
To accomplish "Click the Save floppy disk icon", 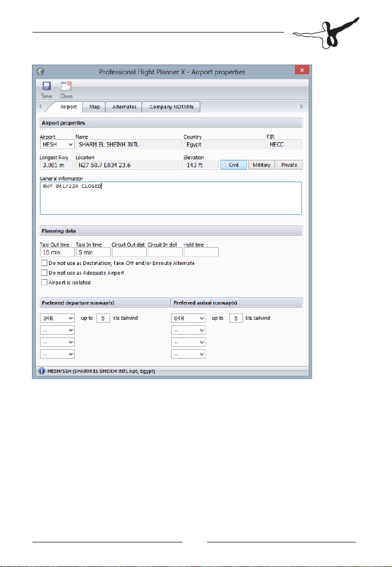I will coord(46,86).
